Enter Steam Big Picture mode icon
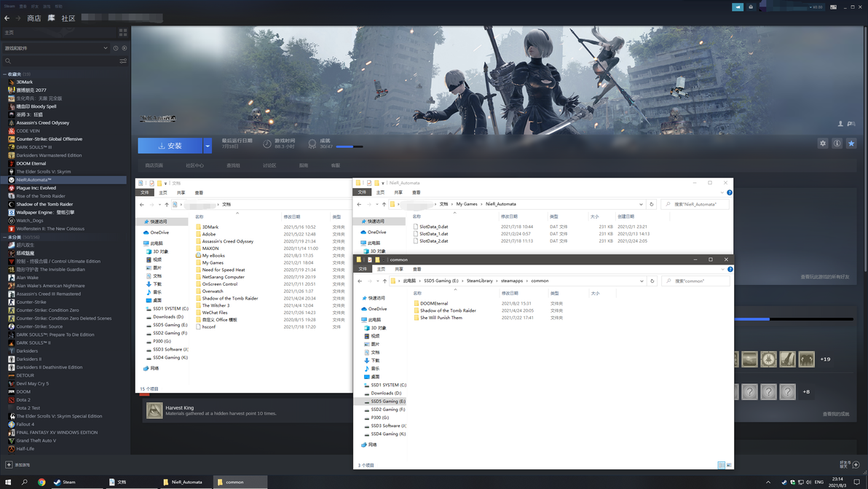The width and height of the screenshot is (868, 489). click(833, 7)
